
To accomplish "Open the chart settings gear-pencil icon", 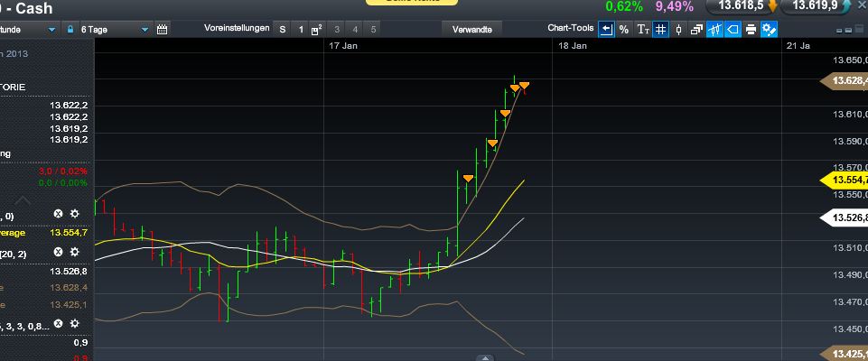I will point(769,30).
